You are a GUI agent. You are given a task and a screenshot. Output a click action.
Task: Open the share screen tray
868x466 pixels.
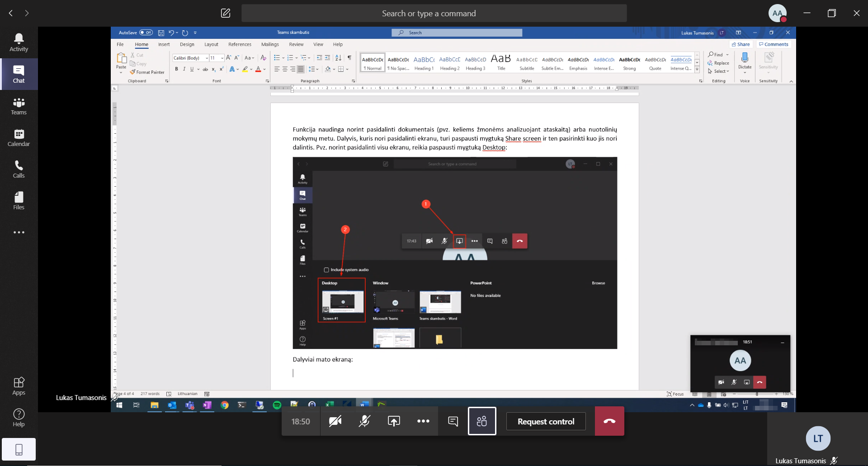coord(394,421)
